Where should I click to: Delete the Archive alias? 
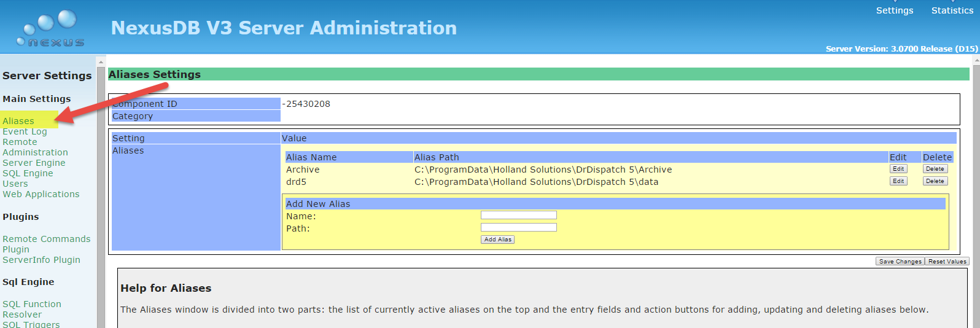(x=935, y=169)
